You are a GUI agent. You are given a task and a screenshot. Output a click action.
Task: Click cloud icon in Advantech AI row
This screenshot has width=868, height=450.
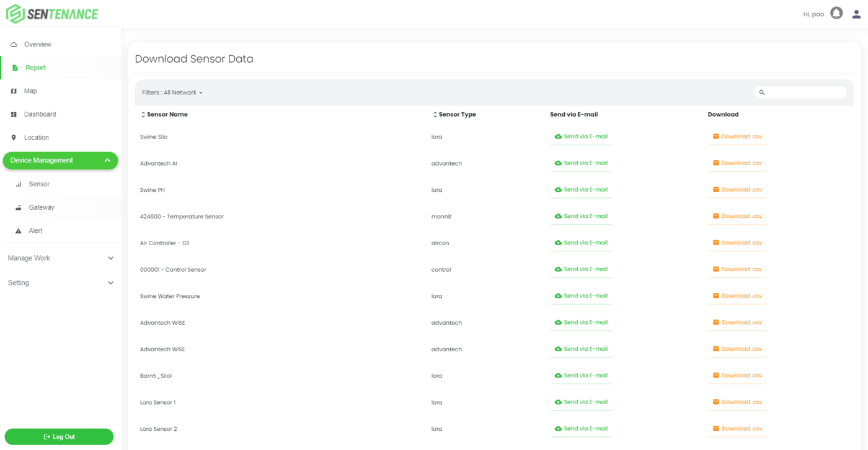pos(558,163)
